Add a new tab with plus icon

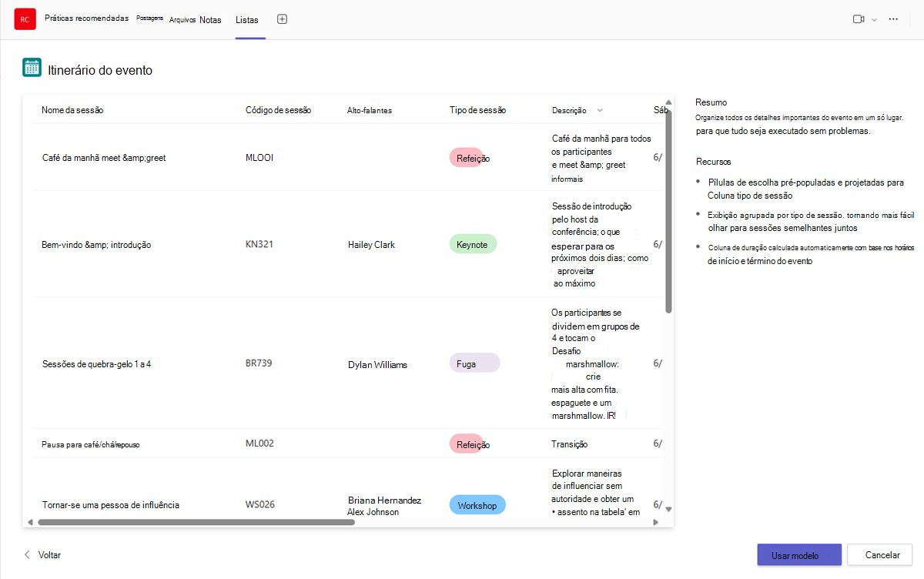point(282,19)
